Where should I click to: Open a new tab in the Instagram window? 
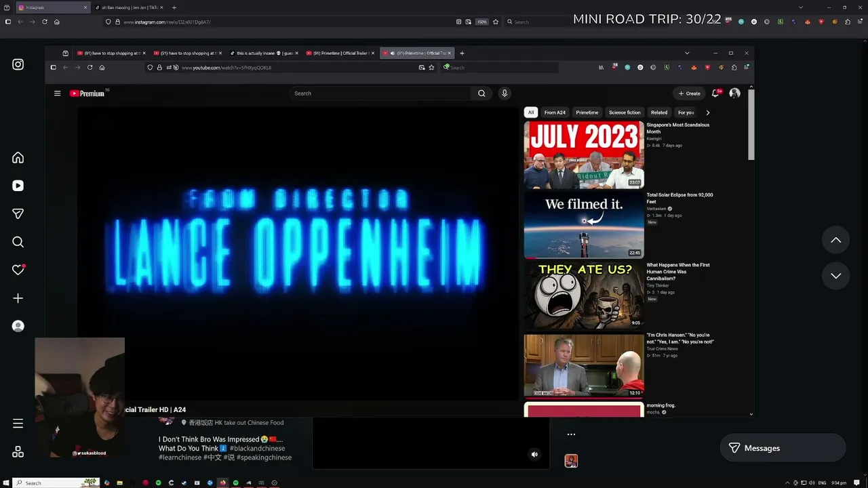(174, 7)
